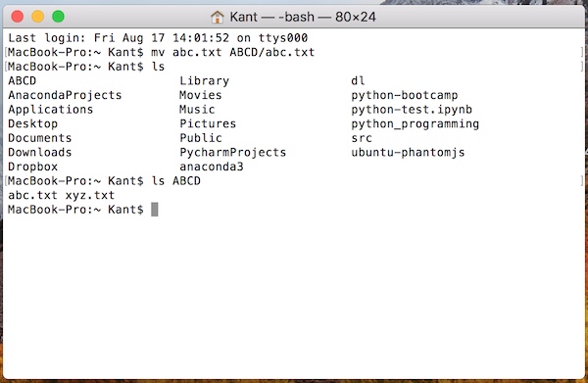588x383 pixels.
Task: Click the Dropbox entry in listing
Action: click(33, 167)
